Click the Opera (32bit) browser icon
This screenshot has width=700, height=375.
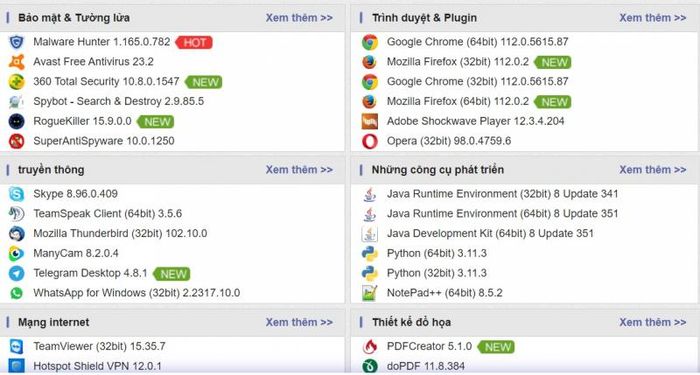(370, 141)
